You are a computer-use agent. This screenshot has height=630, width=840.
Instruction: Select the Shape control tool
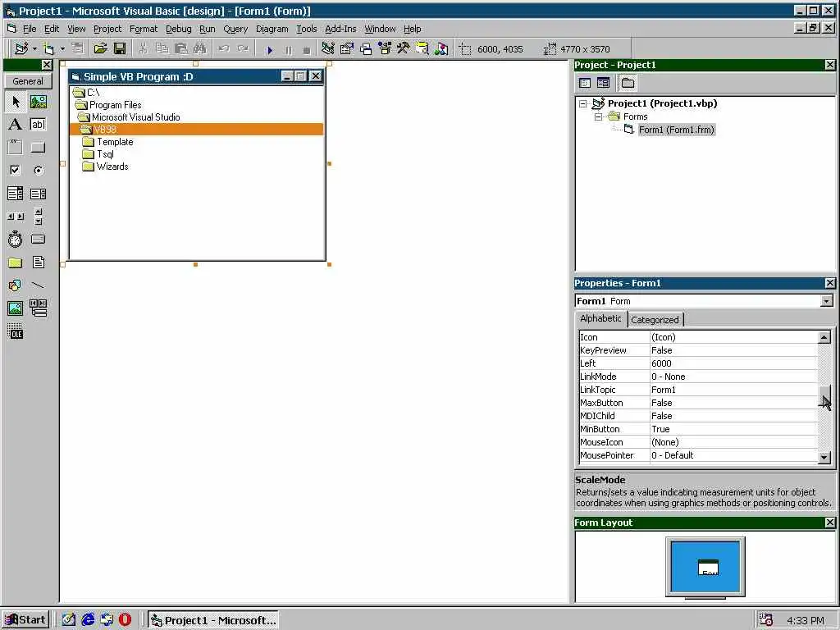click(16, 285)
